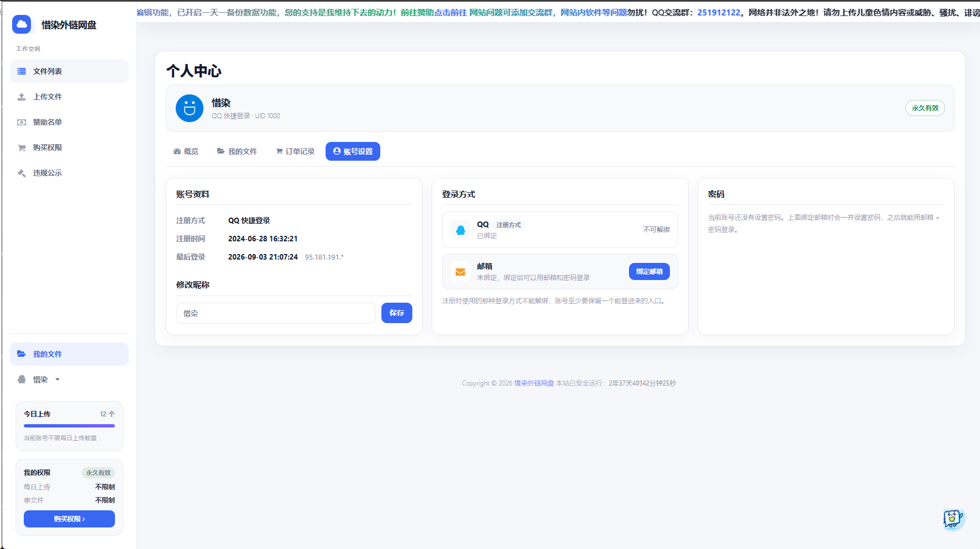Screen dimensions: 980x549
Task: Open the mascot chat icon at bottom right
Action: point(953,519)
